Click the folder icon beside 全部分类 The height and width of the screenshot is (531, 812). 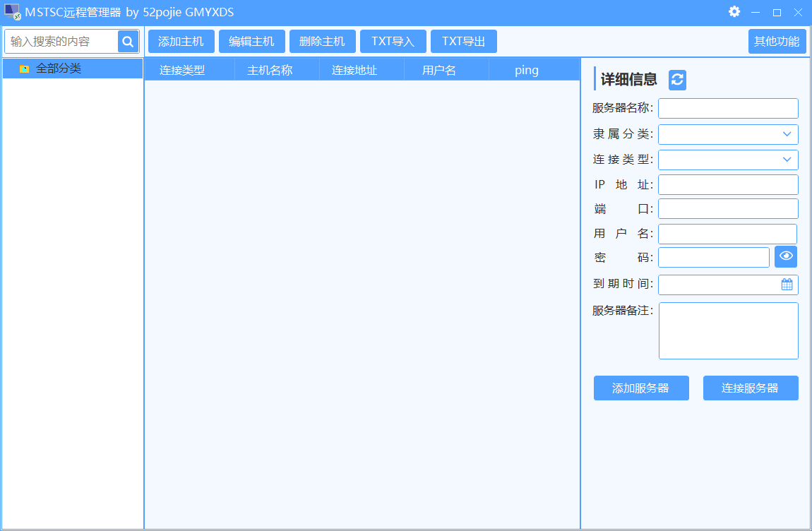(24, 68)
